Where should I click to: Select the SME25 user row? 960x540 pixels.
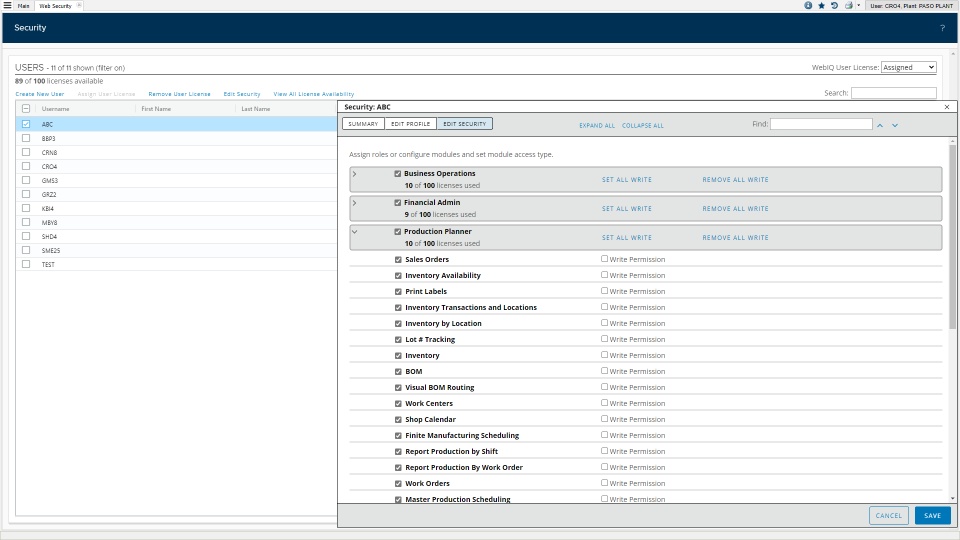click(176, 250)
